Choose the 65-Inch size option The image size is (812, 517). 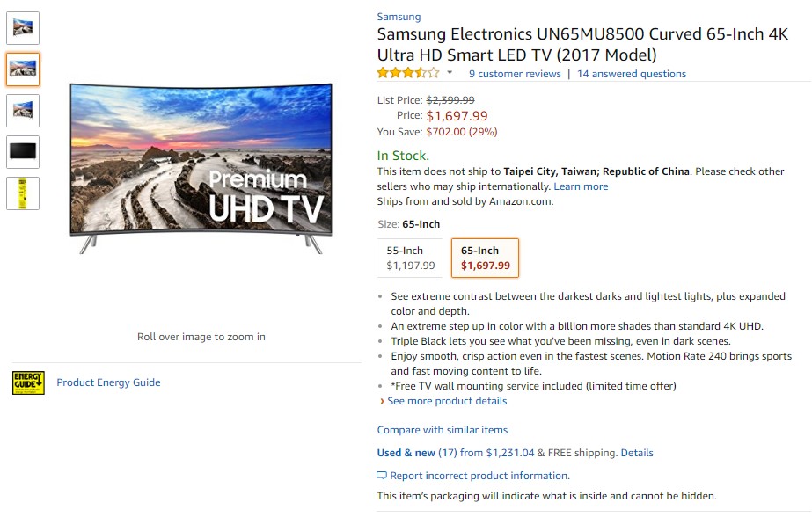coord(485,258)
